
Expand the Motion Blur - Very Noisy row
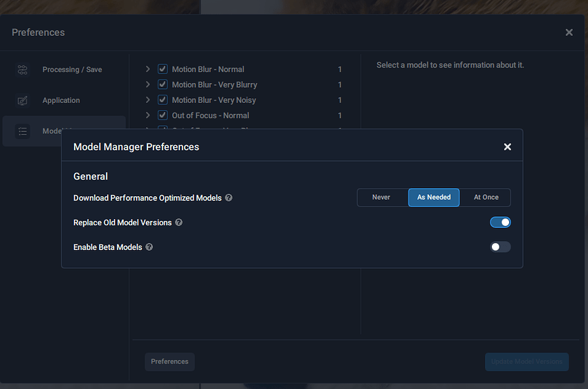(x=148, y=100)
